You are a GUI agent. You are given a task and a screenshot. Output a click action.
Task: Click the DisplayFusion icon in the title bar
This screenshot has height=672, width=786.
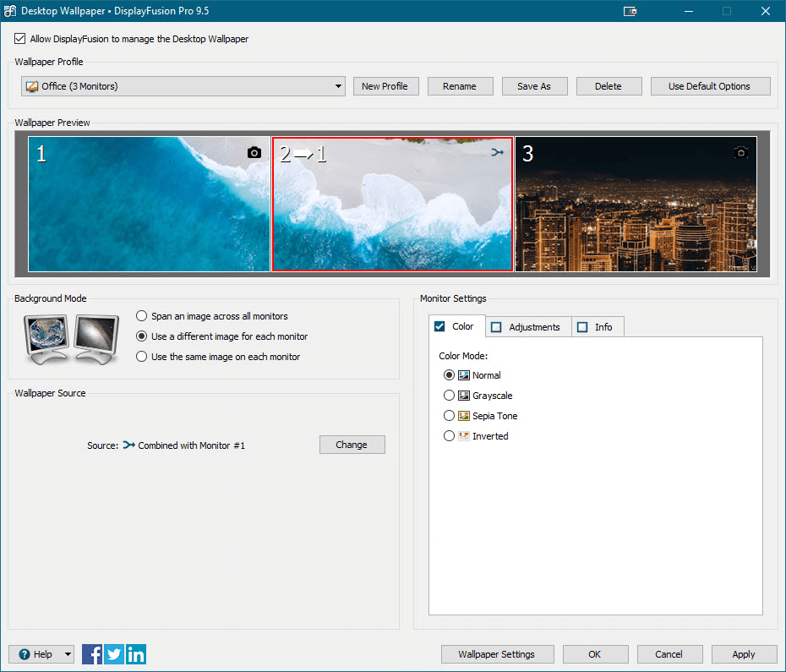[x=10, y=11]
